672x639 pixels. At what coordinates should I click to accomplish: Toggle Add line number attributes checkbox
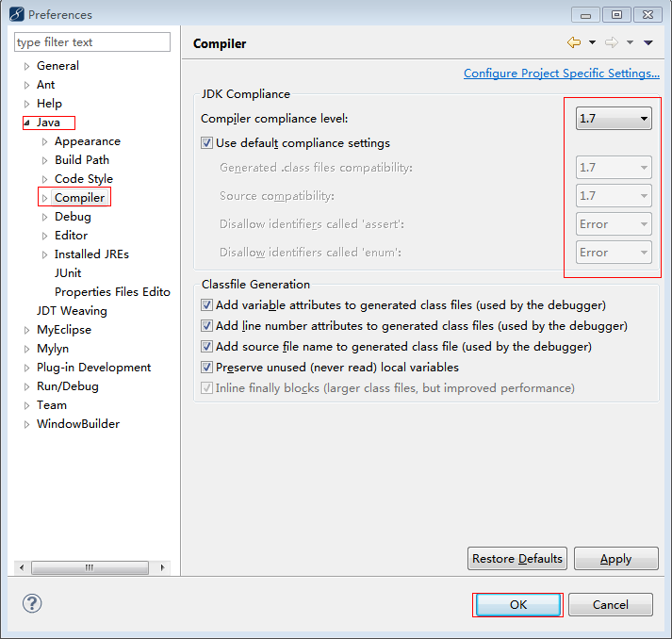pos(206,326)
